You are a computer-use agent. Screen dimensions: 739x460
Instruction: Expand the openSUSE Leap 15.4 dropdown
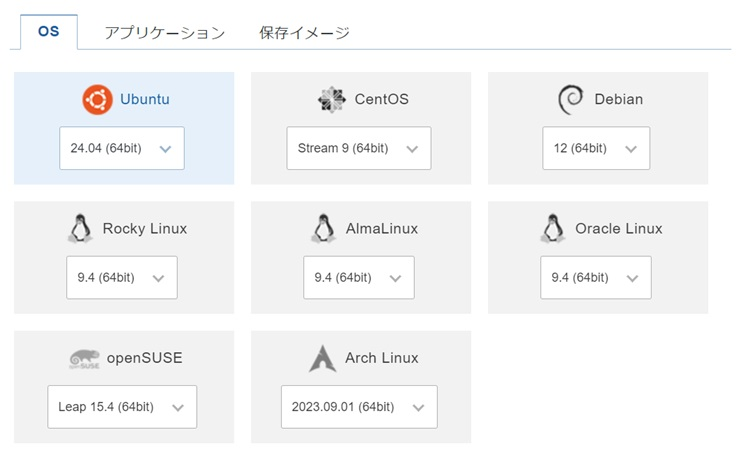pos(122,407)
